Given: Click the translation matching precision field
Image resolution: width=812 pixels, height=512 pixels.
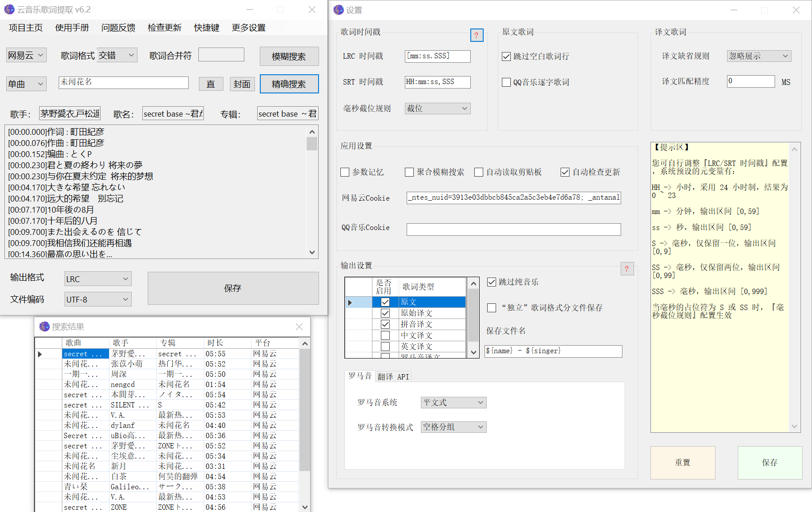Looking at the screenshot, I should pos(751,81).
